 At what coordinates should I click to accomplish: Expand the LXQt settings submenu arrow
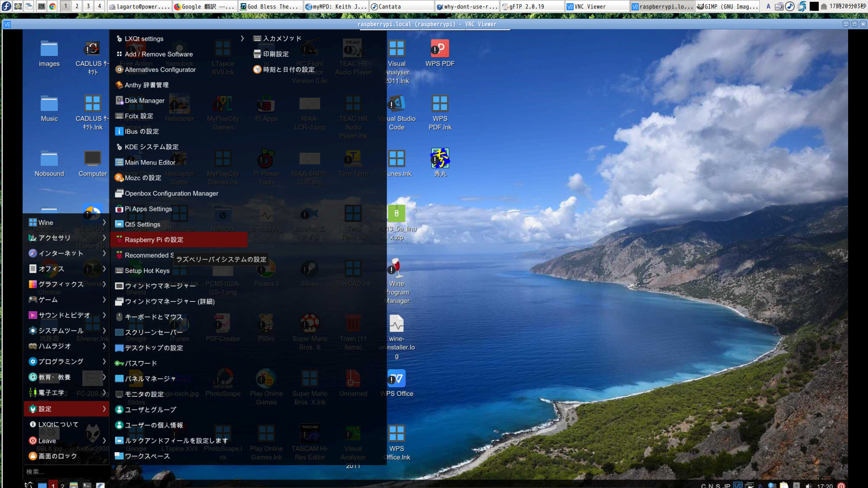(242, 38)
